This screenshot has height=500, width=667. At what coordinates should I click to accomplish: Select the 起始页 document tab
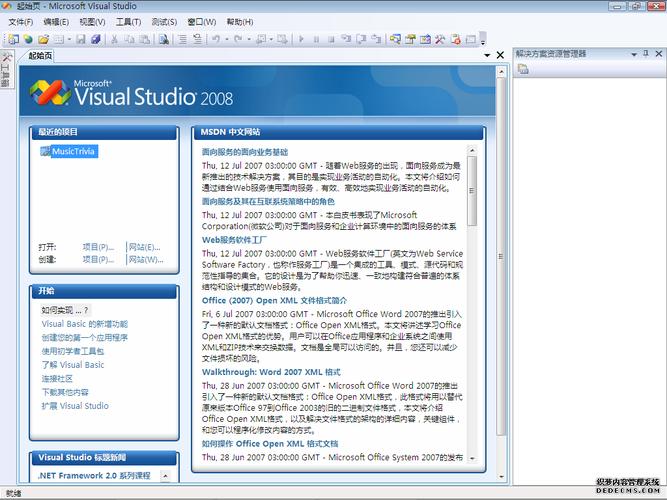pyautogui.click(x=40, y=56)
